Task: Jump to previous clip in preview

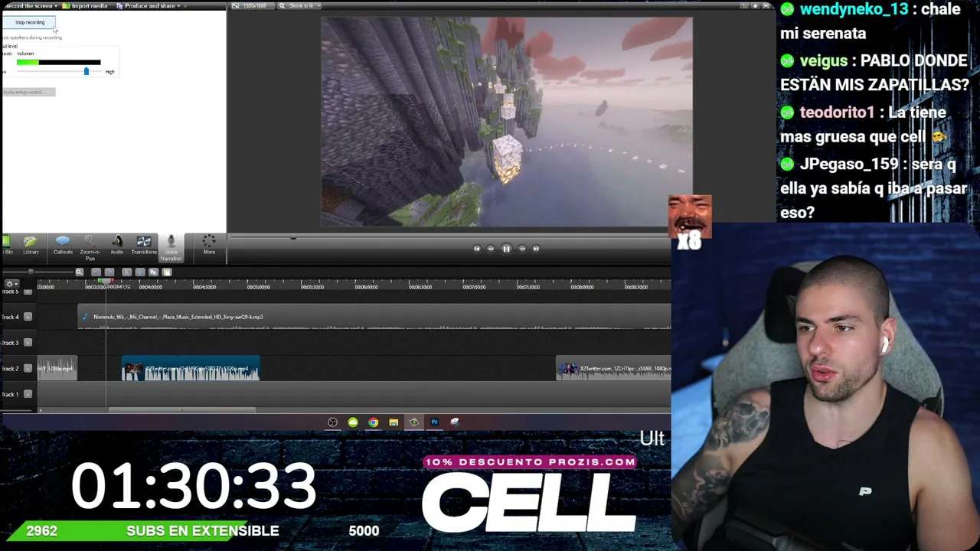Action: (476, 248)
